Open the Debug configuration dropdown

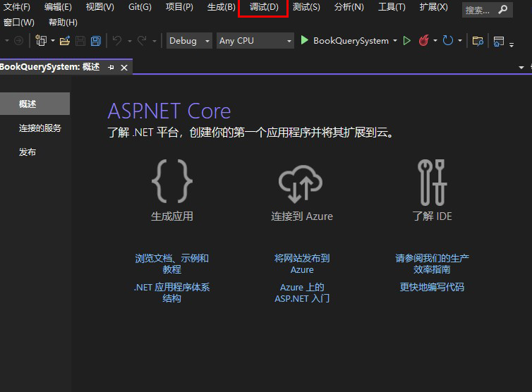(189, 41)
